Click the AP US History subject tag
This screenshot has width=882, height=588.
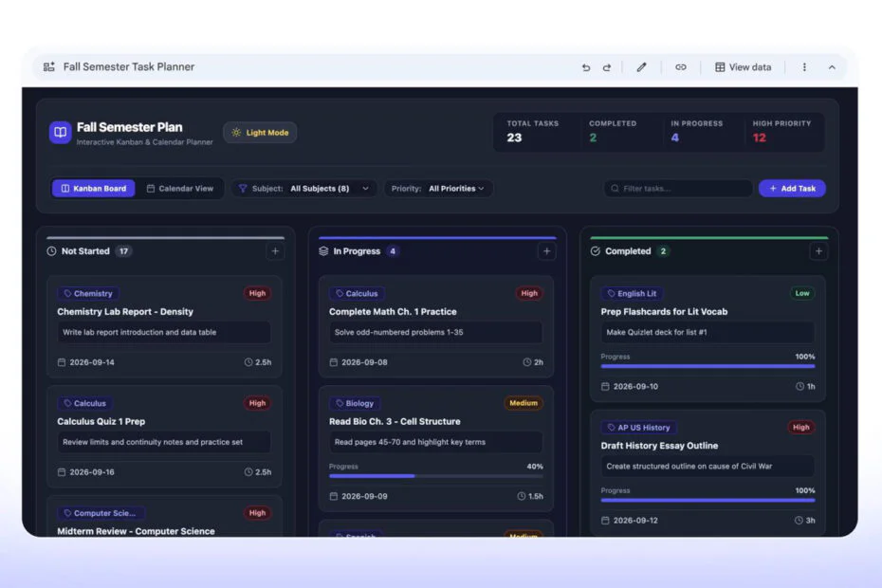[638, 428]
